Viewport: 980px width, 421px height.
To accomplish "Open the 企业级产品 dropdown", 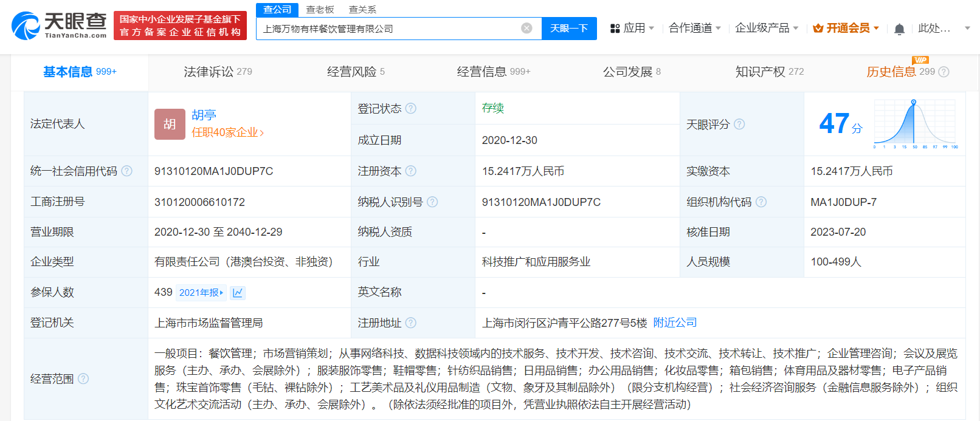I will pos(766,29).
